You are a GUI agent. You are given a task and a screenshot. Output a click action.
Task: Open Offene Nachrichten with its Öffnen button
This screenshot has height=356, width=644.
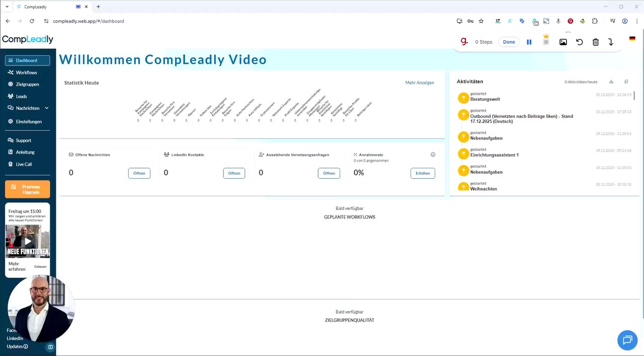pos(139,173)
